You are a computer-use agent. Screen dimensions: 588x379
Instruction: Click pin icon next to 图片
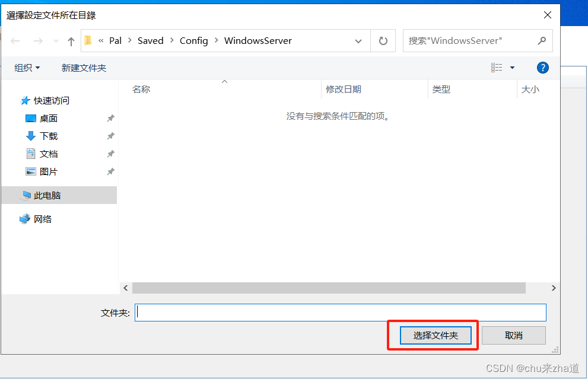coord(110,171)
